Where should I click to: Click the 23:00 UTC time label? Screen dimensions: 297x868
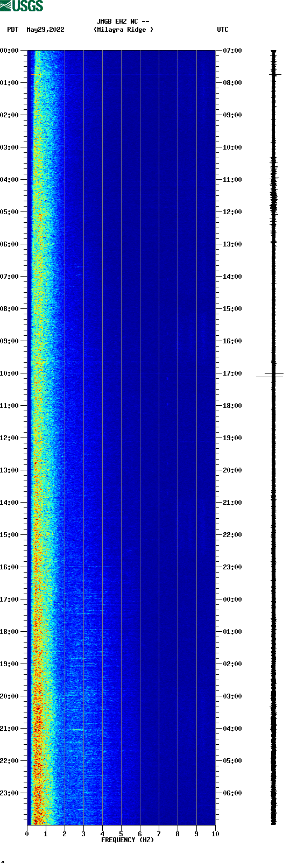(232, 567)
